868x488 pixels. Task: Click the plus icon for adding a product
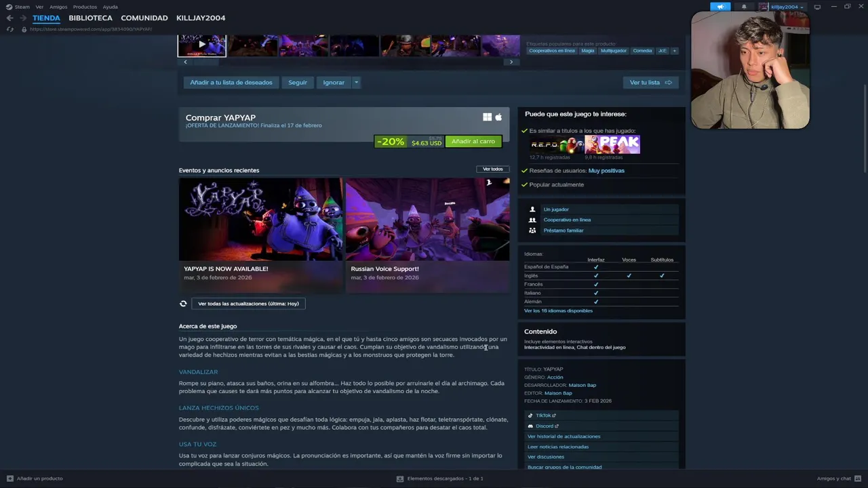(x=9, y=479)
